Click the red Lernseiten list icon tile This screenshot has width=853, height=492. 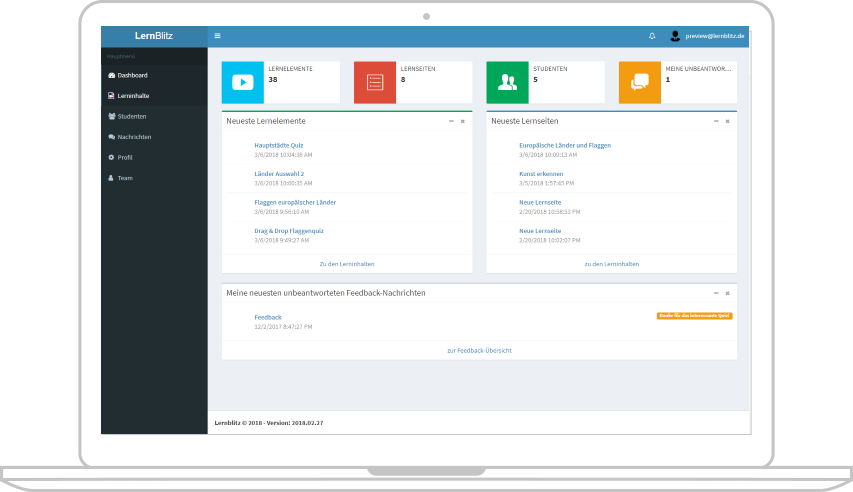(x=375, y=82)
